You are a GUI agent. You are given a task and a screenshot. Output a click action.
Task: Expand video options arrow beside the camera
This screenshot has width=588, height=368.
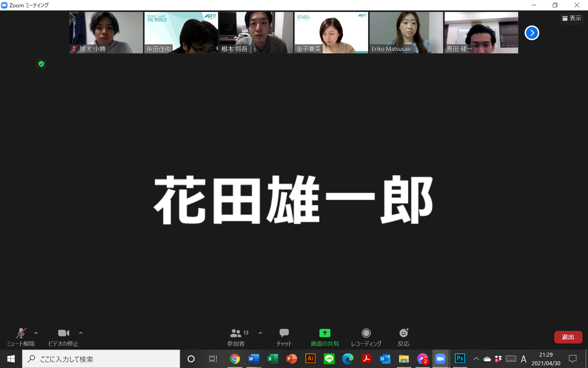click(81, 333)
